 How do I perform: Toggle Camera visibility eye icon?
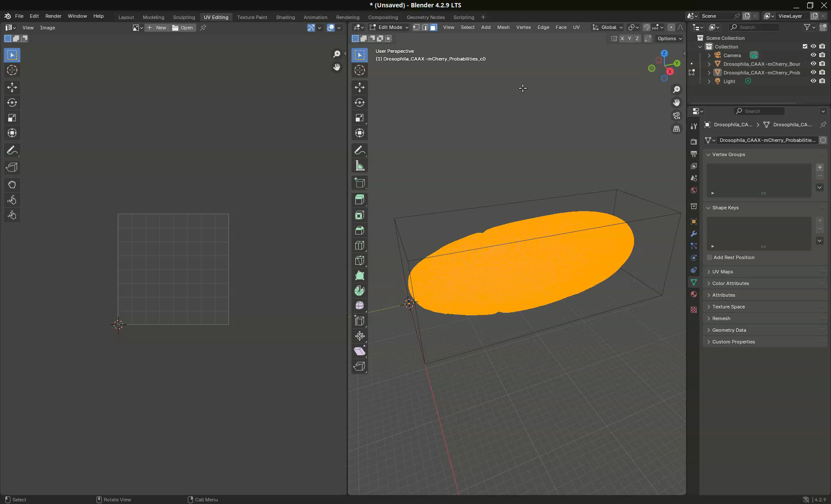(x=813, y=55)
